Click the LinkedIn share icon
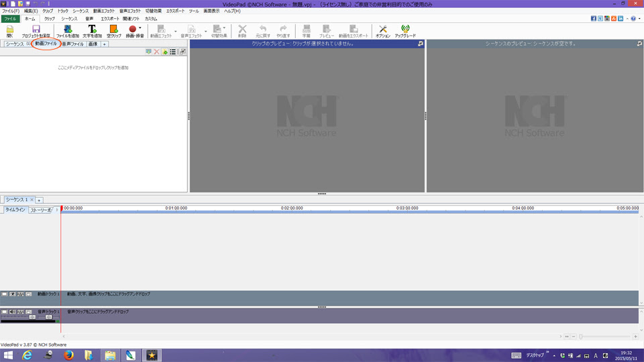 [621, 19]
